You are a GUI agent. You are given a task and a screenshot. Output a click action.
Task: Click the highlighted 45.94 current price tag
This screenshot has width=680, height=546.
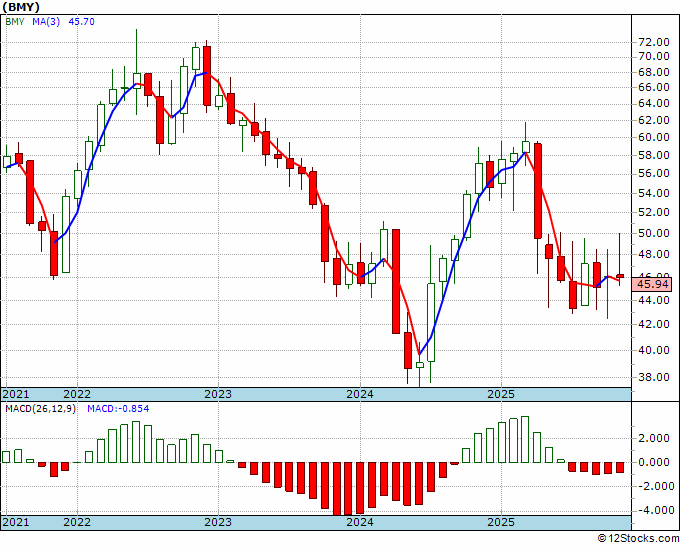[x=654, y=284]
